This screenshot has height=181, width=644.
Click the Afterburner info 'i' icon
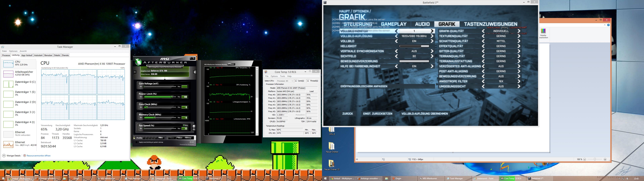pyautogui.click(x=194, y=72)
